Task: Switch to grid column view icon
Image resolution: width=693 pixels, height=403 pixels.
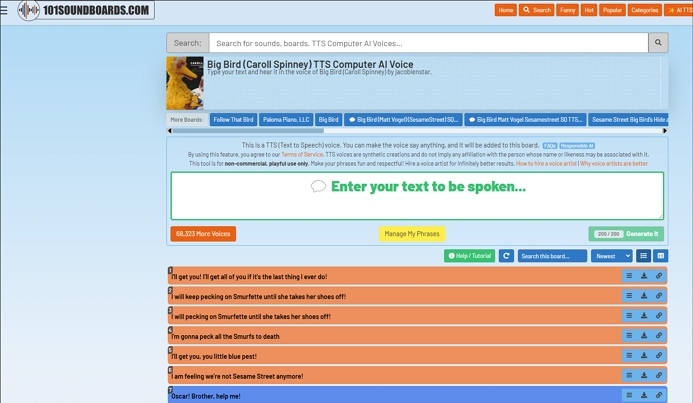Action: pyautogui.click(x=660, y=256)
